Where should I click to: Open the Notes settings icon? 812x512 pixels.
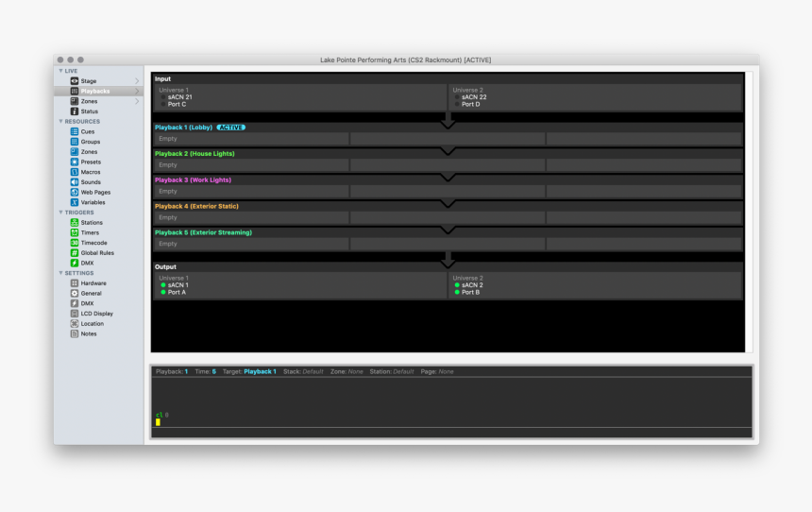tap(75, 333)
